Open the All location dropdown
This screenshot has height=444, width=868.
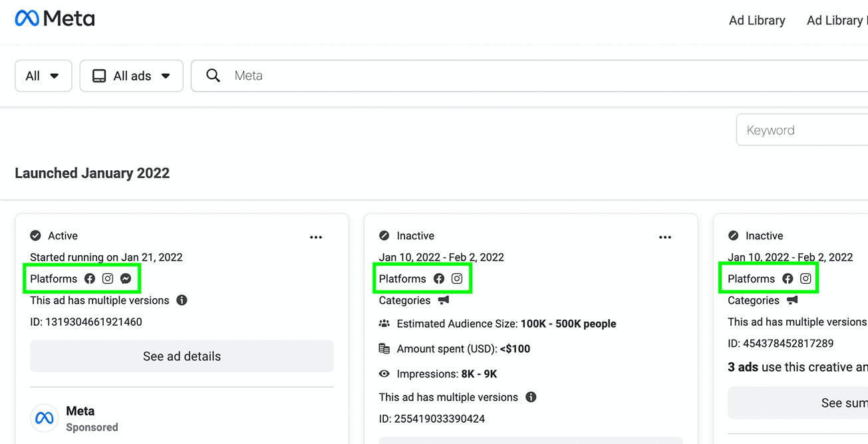(x=43, y=76)
